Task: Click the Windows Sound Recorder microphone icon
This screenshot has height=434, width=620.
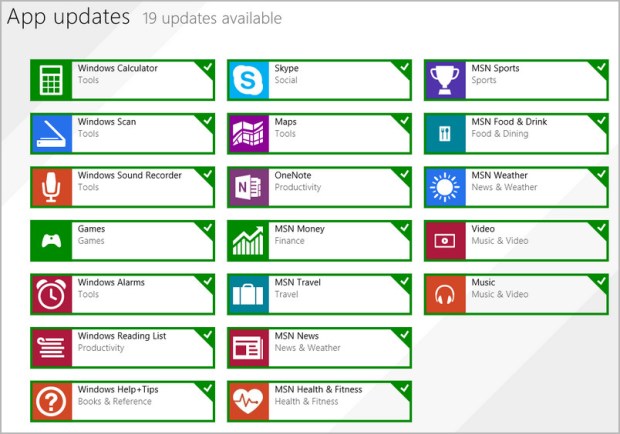Action: pyautogui.click(x=50, y=187)
